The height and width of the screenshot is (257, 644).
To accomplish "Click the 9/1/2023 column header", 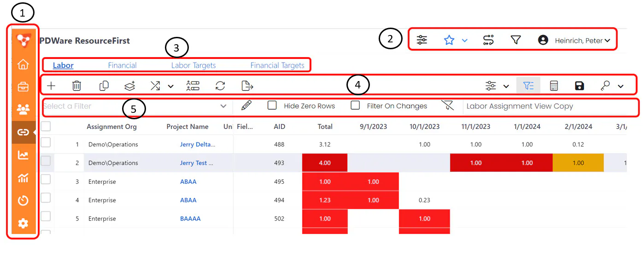I will coord(373,127).
